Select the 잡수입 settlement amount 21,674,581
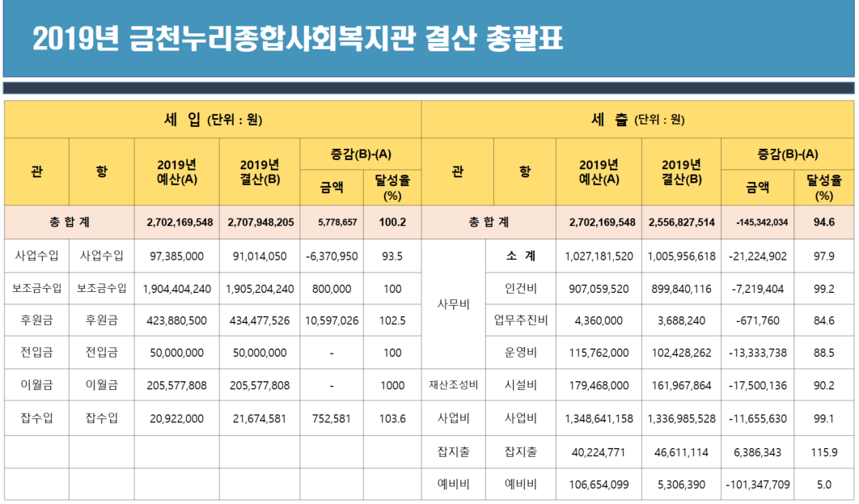Image resolution: width=859 pixels, height=504 pixels. pos(260,418)
